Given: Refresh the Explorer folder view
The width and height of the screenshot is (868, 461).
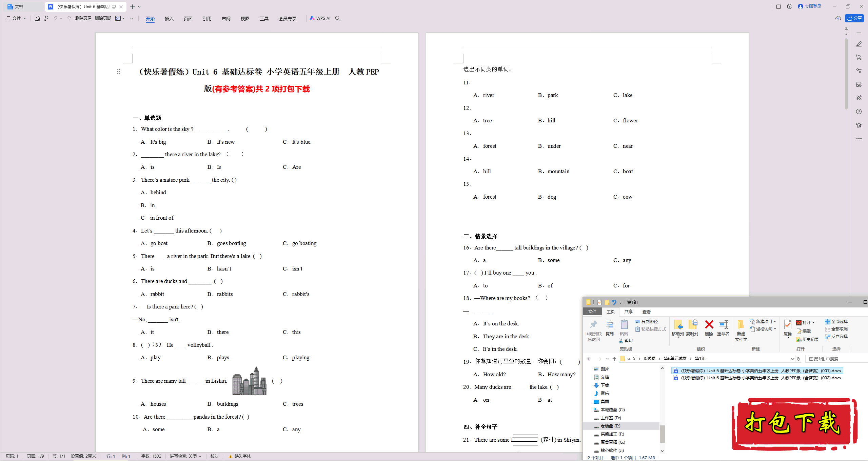Looking at the screenshot, I should (x=798, y=359).
